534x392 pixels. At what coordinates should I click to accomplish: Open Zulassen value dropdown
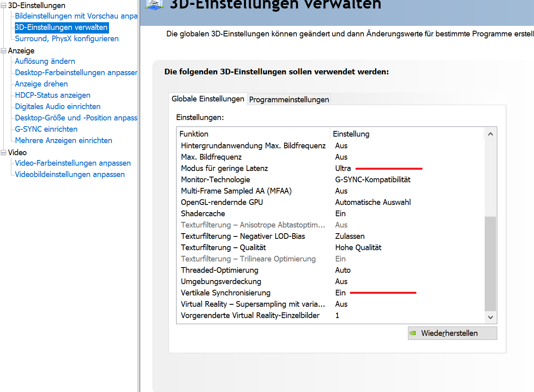[350, 236]
